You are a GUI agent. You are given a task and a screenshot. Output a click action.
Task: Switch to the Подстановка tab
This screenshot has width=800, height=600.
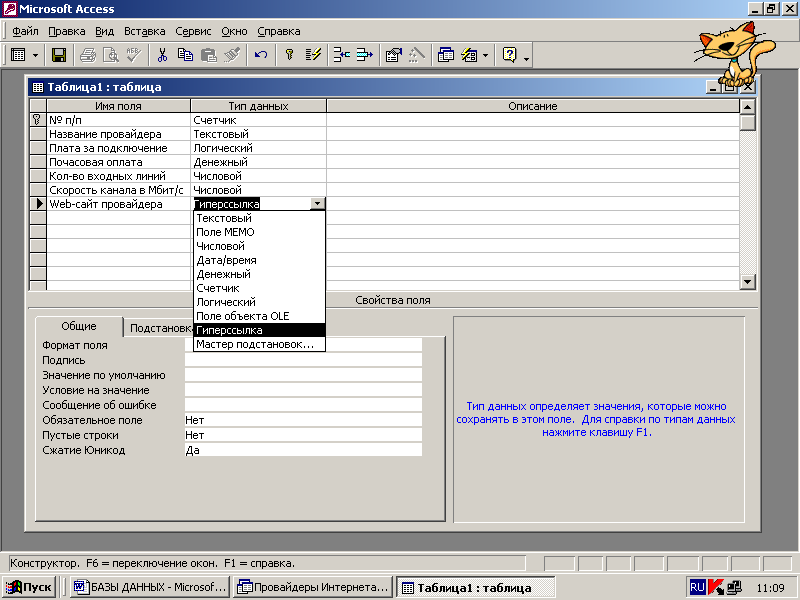click(159, 328)
